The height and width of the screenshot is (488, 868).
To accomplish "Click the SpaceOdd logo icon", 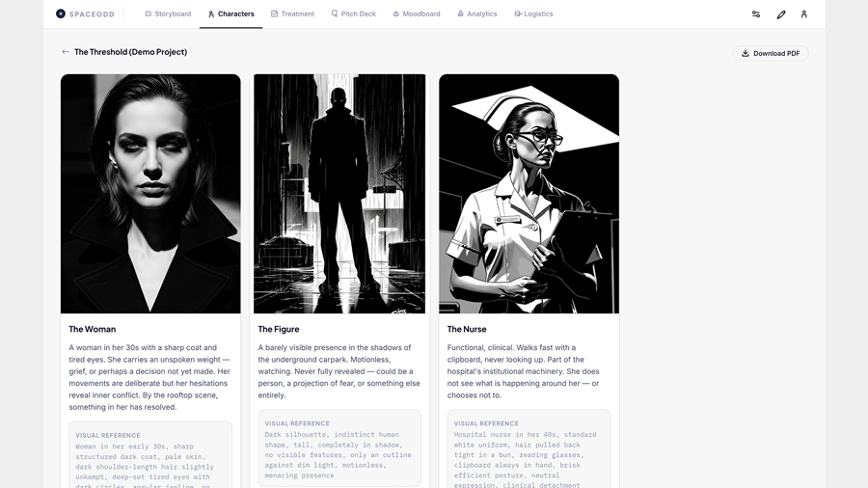I will (61, 14).
